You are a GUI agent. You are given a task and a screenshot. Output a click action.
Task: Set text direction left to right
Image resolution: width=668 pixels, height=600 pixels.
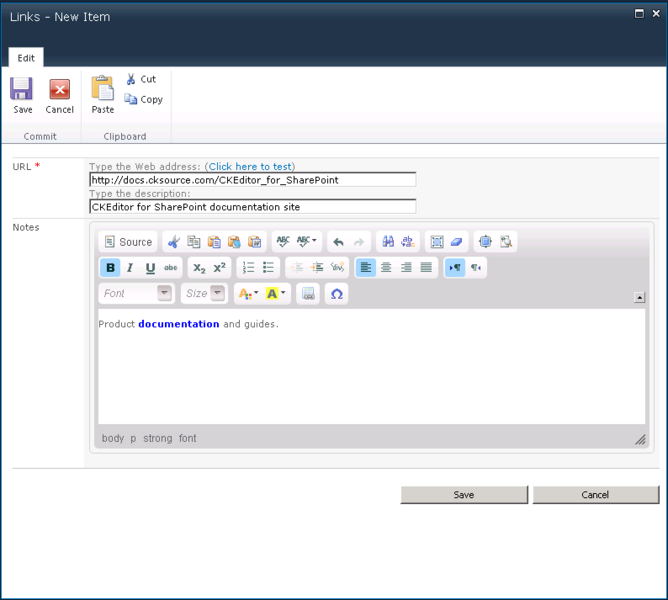pos(455,268)
